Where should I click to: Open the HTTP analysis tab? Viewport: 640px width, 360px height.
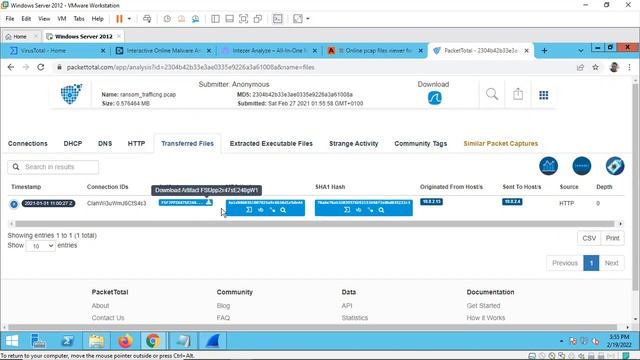click(x=136, y=144)
